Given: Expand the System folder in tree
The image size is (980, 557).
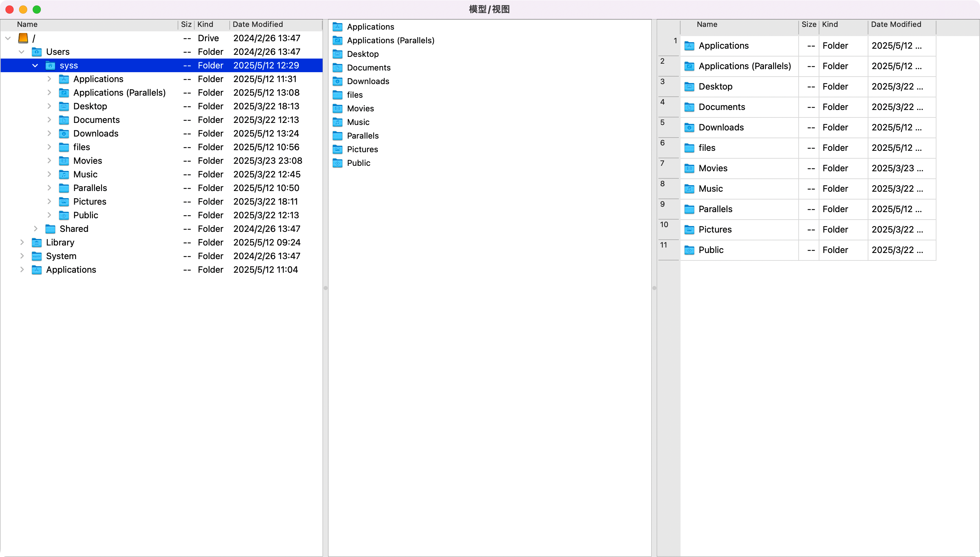Looking at the screenshot, I should (x=22, y=256).
